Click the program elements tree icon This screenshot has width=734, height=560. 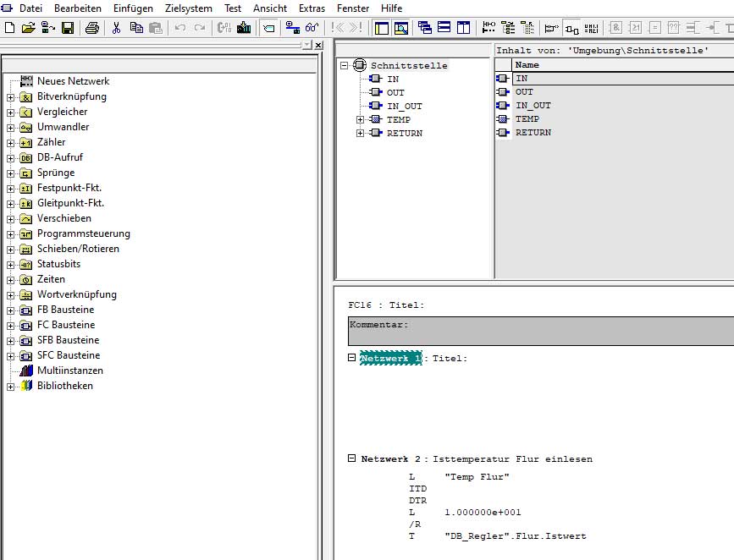(508, 28)
